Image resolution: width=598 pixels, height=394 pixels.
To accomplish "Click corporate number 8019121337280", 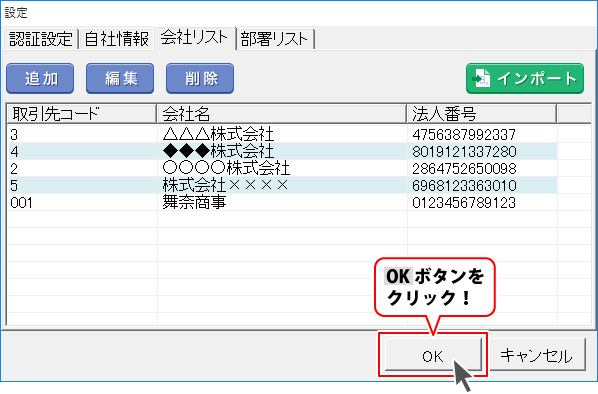I will coord(464,151).
